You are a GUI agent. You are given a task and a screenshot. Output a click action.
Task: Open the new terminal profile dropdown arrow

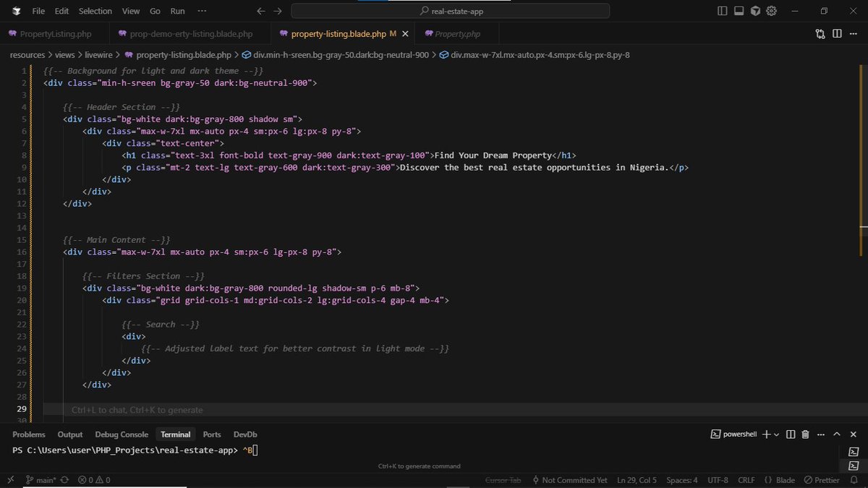point(777,435)
